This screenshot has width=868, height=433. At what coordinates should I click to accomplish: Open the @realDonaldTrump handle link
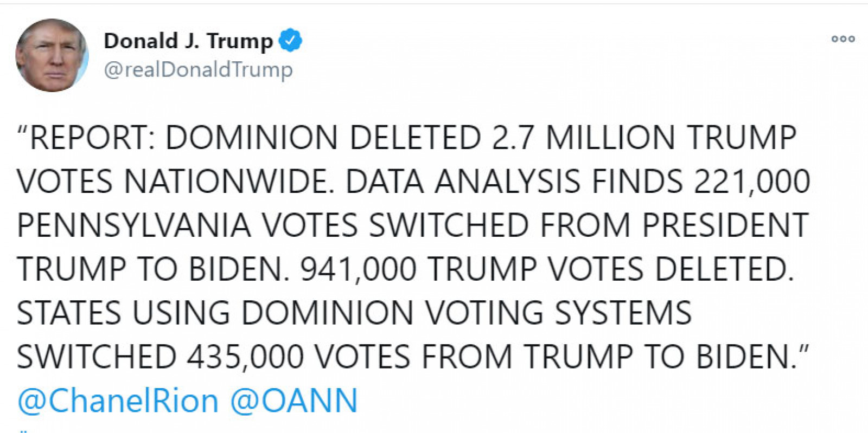coord(198,70)
